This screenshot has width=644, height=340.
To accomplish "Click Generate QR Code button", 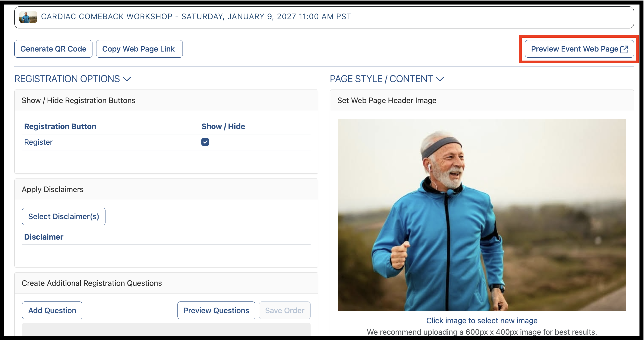I will point(53,49).
